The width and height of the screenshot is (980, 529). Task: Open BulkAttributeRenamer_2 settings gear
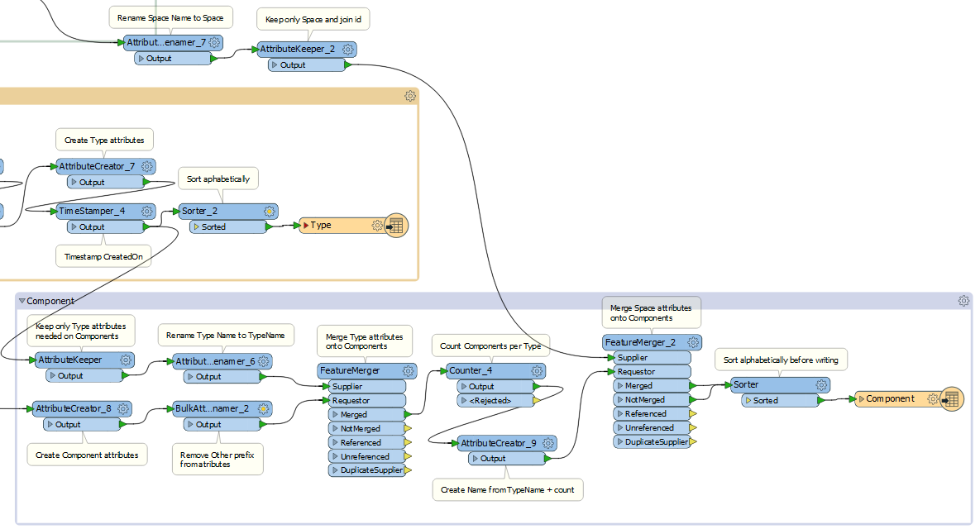(x=263, y=408)
